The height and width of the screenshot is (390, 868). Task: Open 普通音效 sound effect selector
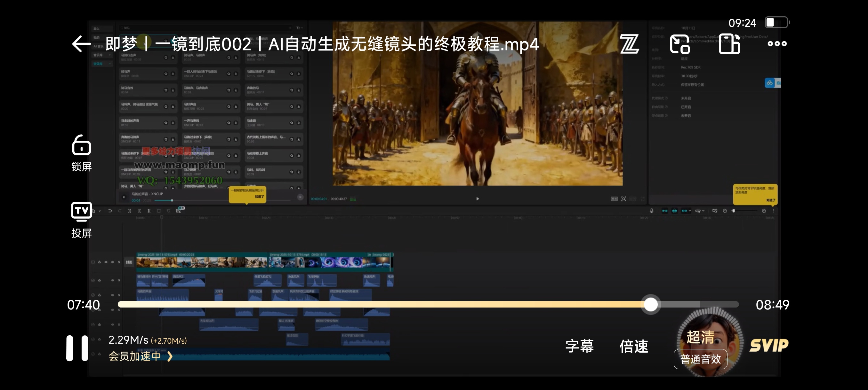[x=701, y=359]
